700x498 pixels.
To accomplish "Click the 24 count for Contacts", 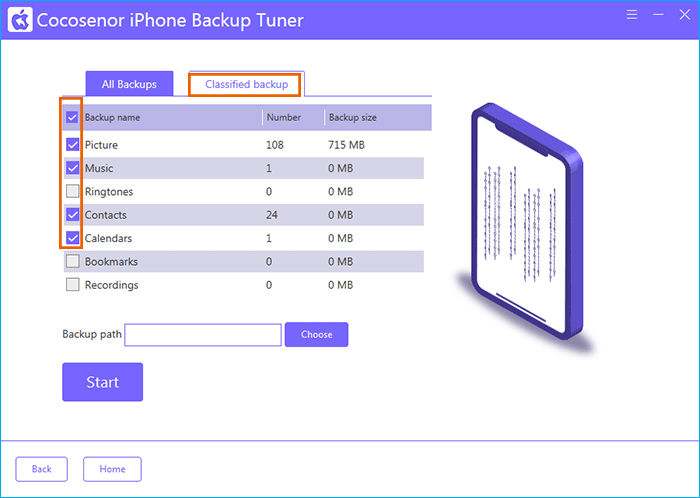I will point(271,215).
